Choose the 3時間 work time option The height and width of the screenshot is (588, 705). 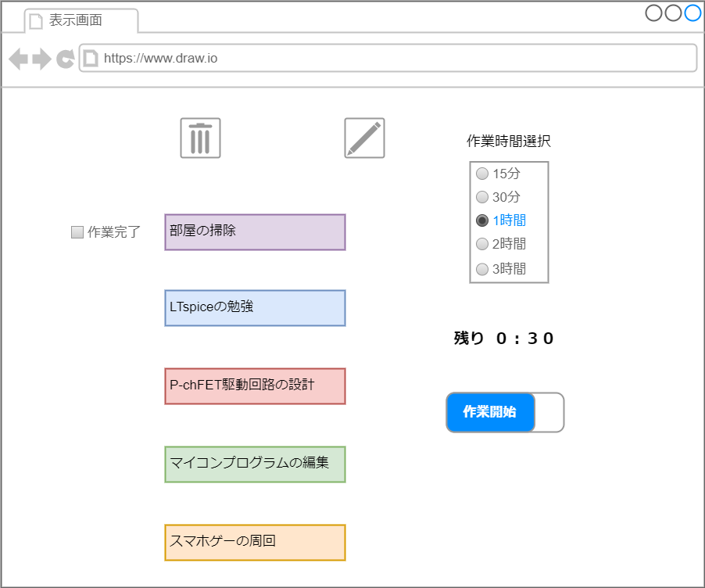pyautogui.click(x=482, y=269)
